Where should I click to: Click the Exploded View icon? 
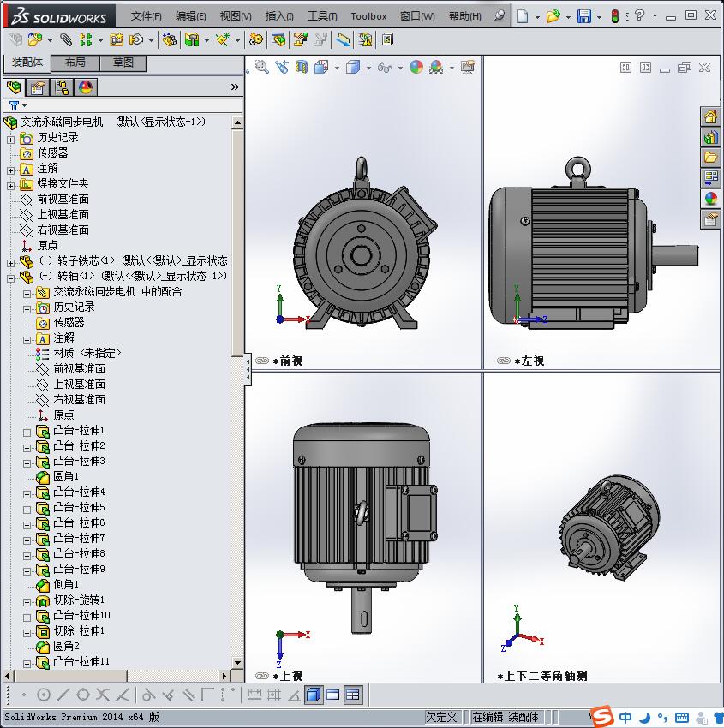tap(300, 40)
